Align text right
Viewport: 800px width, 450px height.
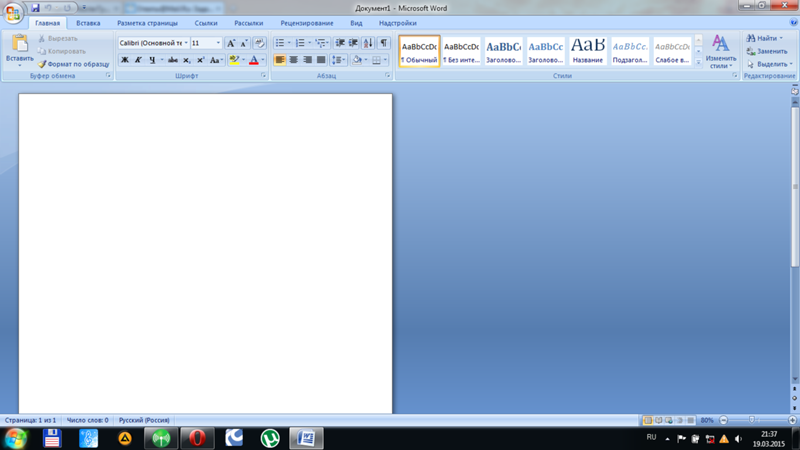307,60
